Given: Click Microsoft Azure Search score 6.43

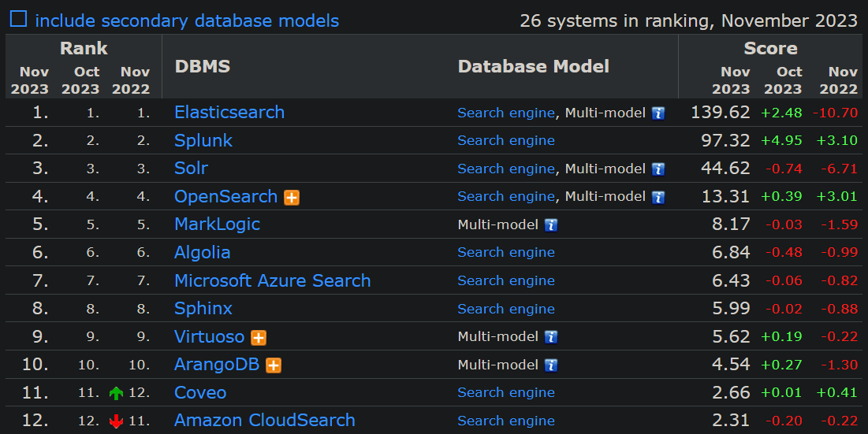Looking at the screenshot, I should [732, 280].
